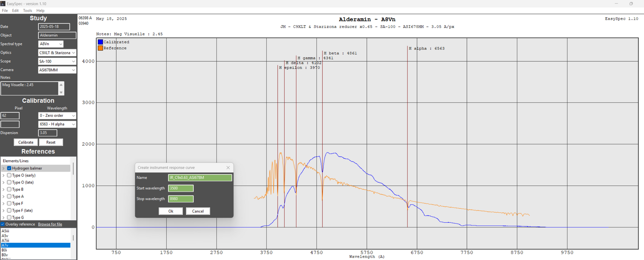Uncheck the Hydrogen balmer checkbox
Image resolution: width=644 pixels, height=260 pixels.
(x=9, y=168)
